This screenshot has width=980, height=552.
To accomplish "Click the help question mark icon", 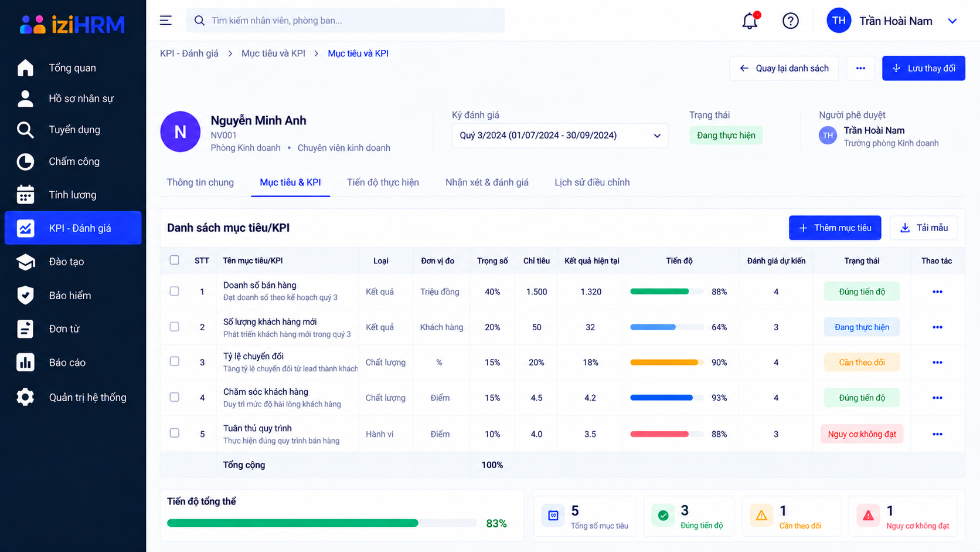I will click(790, 21).
